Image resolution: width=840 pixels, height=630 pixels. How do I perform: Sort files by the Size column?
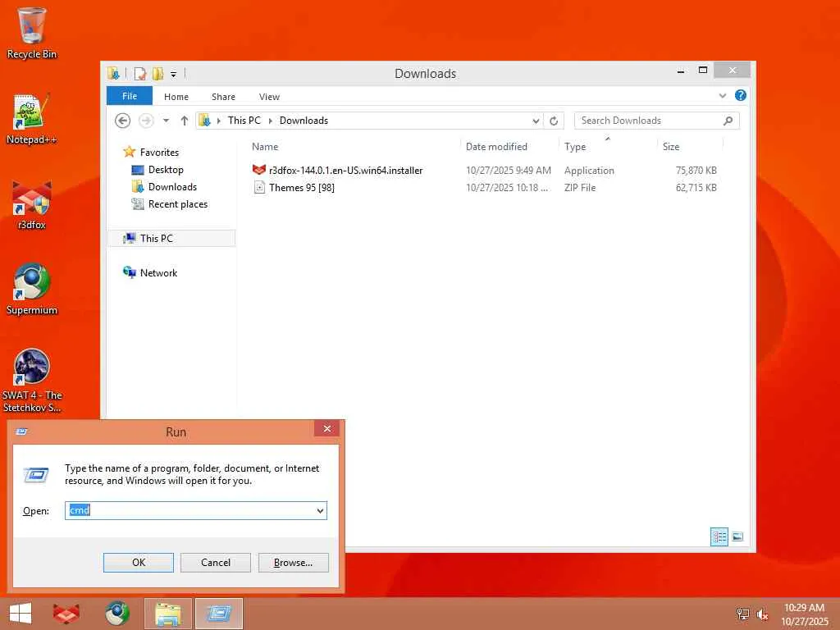coord(690,147)
